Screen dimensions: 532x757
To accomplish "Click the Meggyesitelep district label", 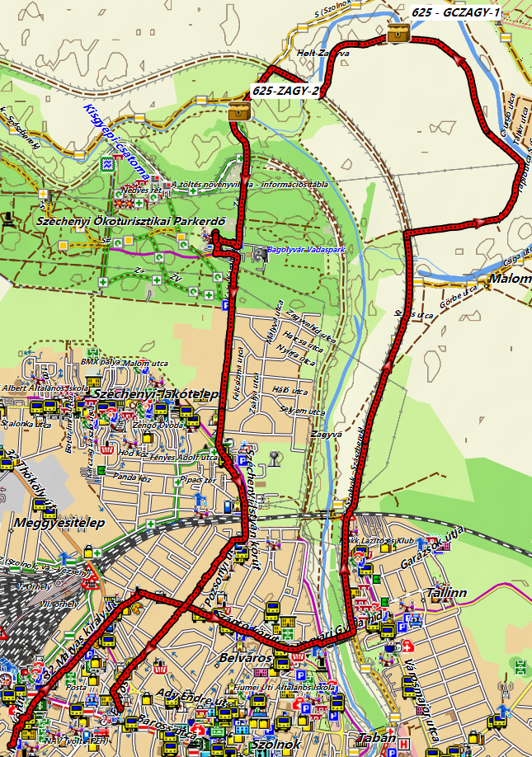I will pyautogui.click(x=58, y=523).
